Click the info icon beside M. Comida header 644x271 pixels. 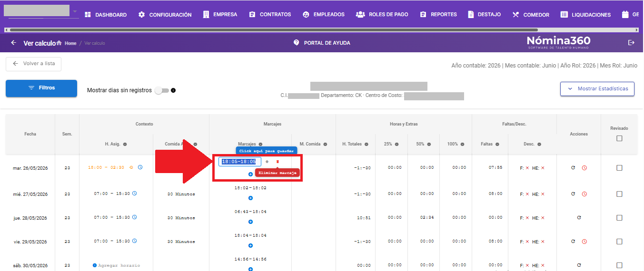pyautogui.click(x=325, y=144)
